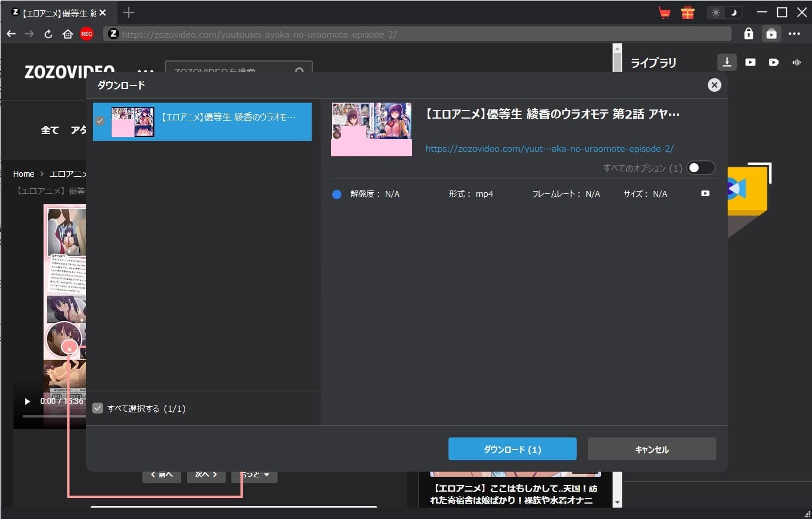This screenshot has width=812, height=519.
Task: Click the blue ダウンロード (1) button
Action: (x=512, y=449)
